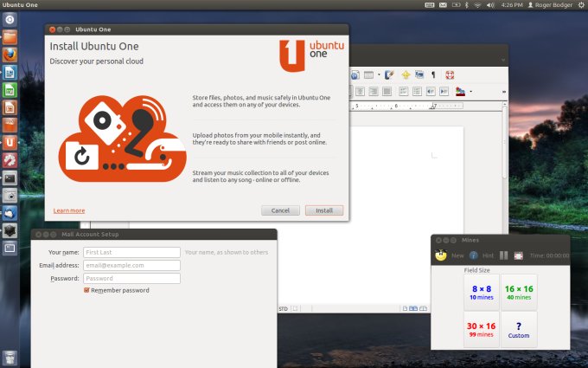Follow the Learn more link
This screenshot has height=368, width=588.
(69, 210)
